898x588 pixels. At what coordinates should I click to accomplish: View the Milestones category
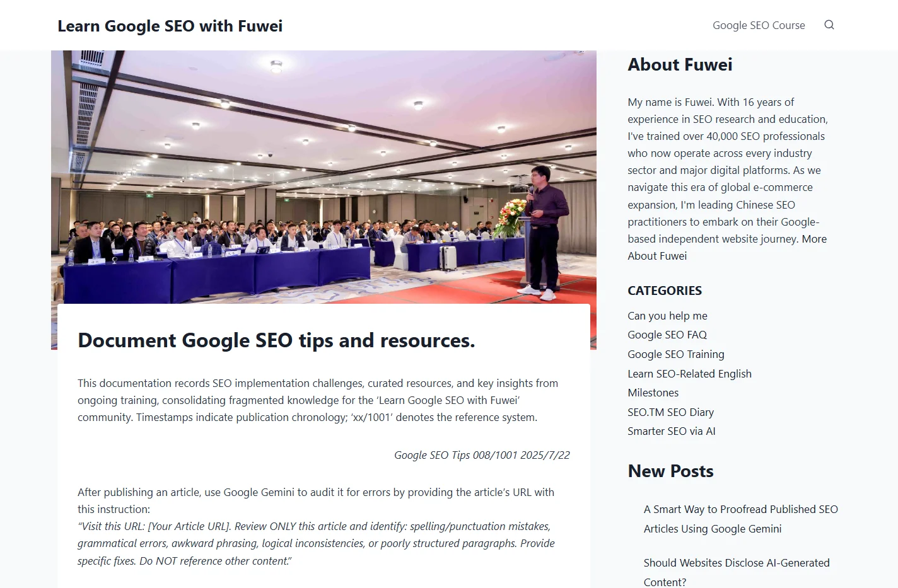[x=653, y=393]
